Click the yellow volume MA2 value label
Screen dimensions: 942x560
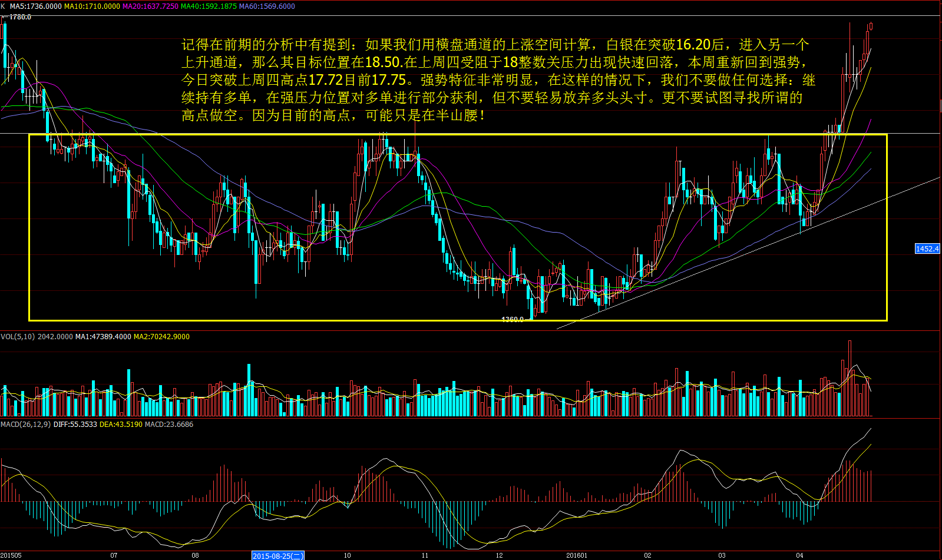[x=161, y=336]
